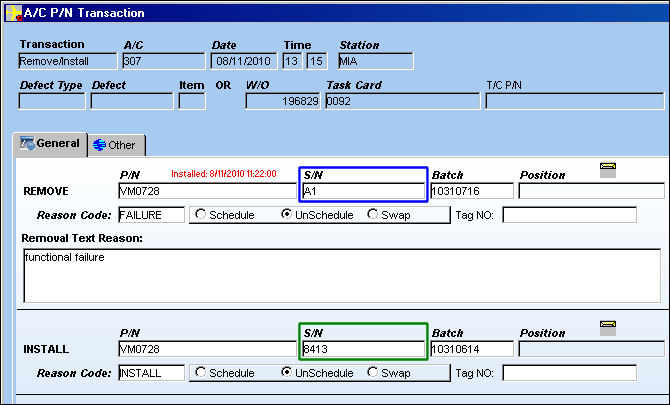The height and width of the screenshot is (405, 670).
Task: Click the Station field showing MIA
Action: [x=376, y=61]
